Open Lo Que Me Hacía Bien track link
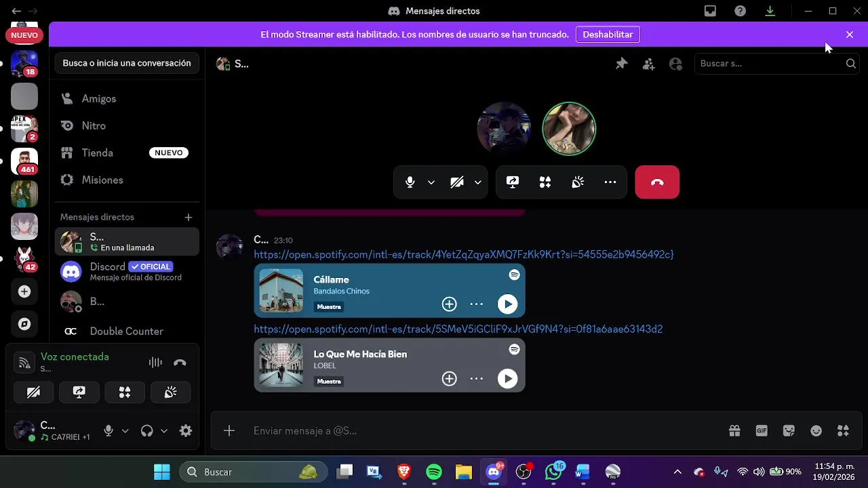 point(458,329)
